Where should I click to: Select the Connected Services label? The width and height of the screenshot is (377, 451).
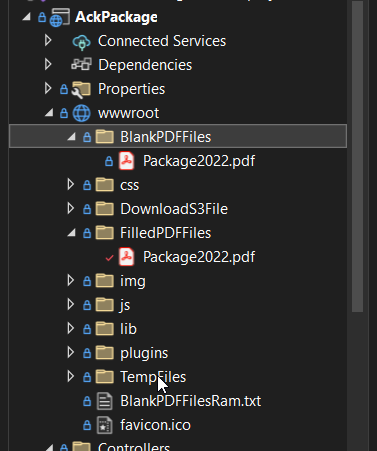162,41
